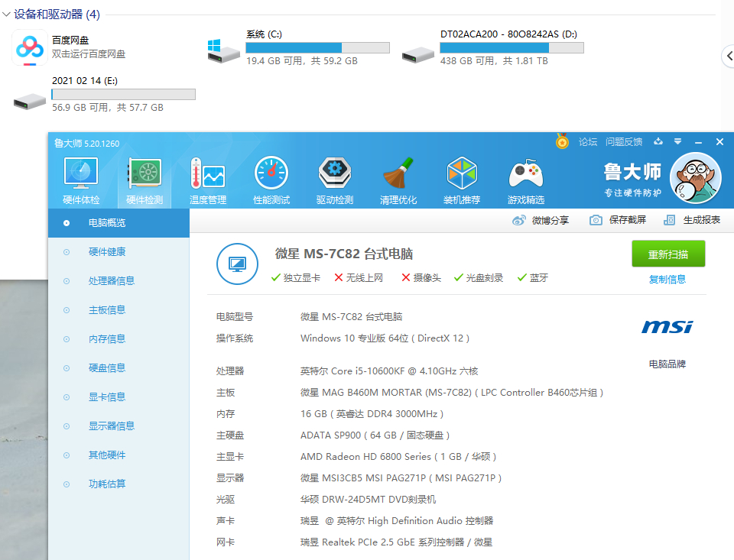Click optical drive text 华硕 DRW-24D5MT
This screenshot has height=560, width=734.
(x=368, y=500)
